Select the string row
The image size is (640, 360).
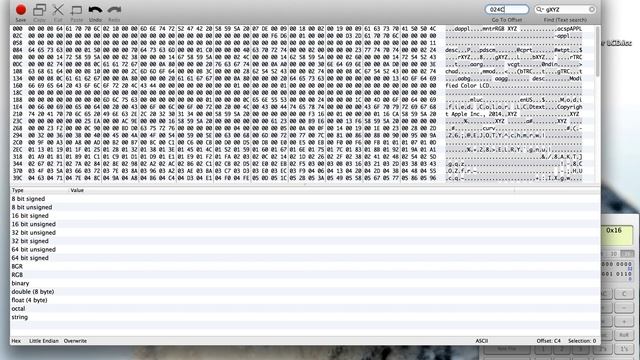[305, 317]
